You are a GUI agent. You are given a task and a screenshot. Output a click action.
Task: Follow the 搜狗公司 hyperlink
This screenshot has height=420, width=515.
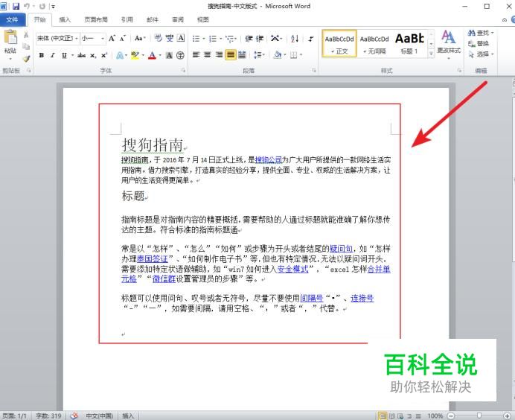[x=269, y=159]
